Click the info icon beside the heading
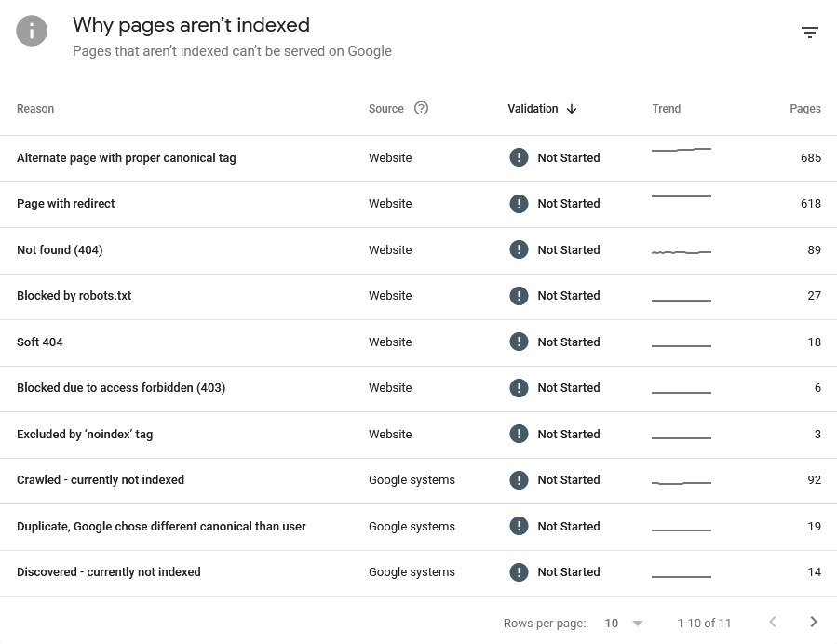The height and width of the screenshot is (644, 837). click(32, 31)
